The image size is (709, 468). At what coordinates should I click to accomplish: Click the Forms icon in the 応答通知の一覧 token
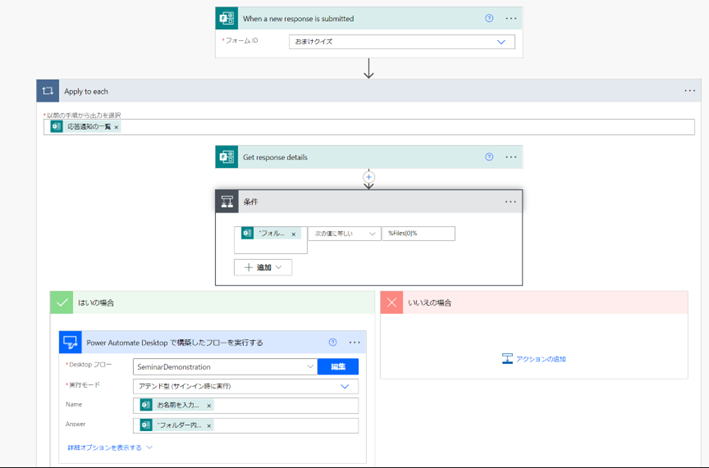[57, 127]
